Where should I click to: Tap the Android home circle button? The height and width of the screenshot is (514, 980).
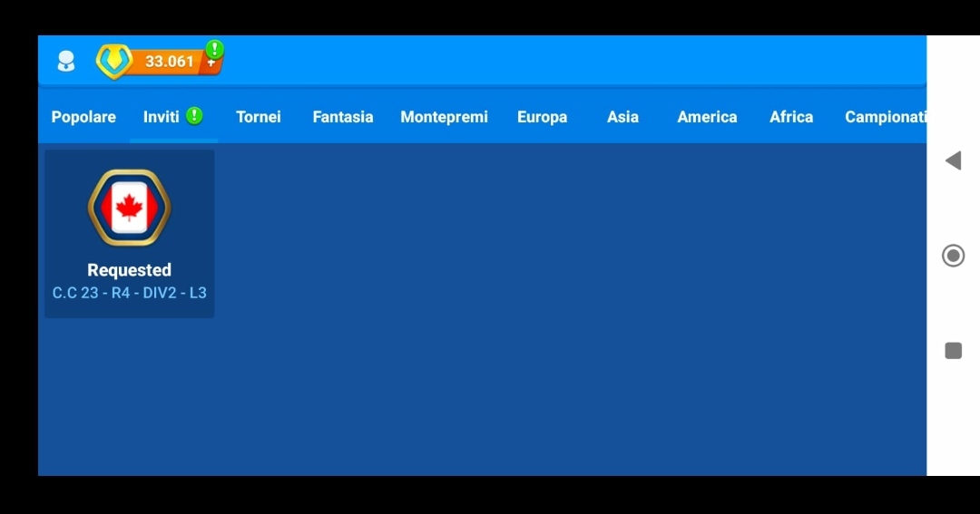click(953, 256)
